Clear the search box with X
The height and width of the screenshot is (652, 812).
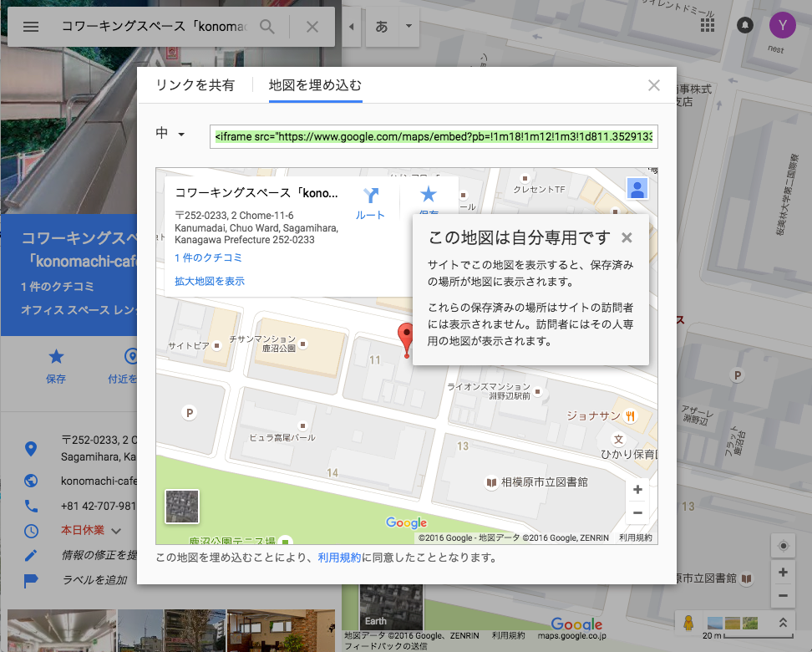click(x=312, y=27)
